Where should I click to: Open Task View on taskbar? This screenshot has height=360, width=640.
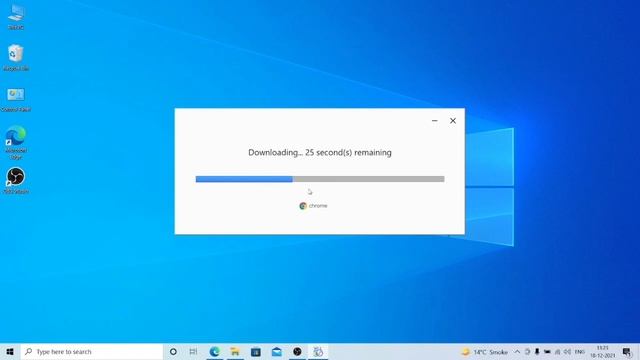coord(193,351)
